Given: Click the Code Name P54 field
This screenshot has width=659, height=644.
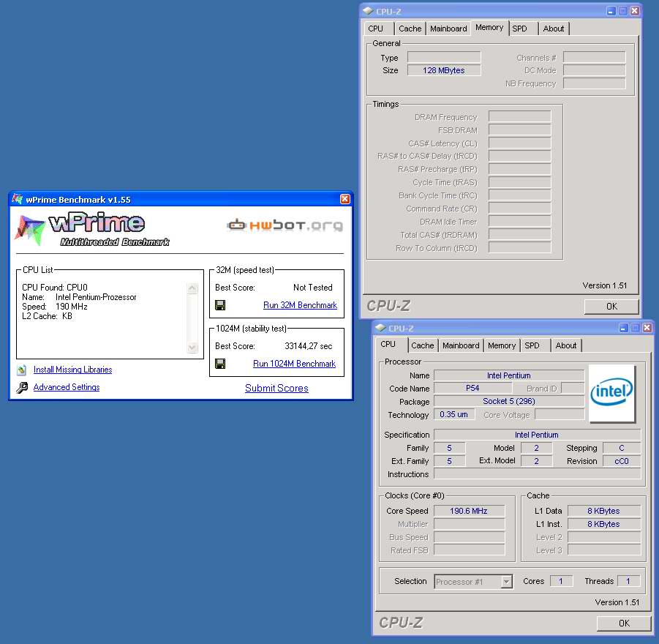Looking at the screenshot, I should click(x=472, y=388).
